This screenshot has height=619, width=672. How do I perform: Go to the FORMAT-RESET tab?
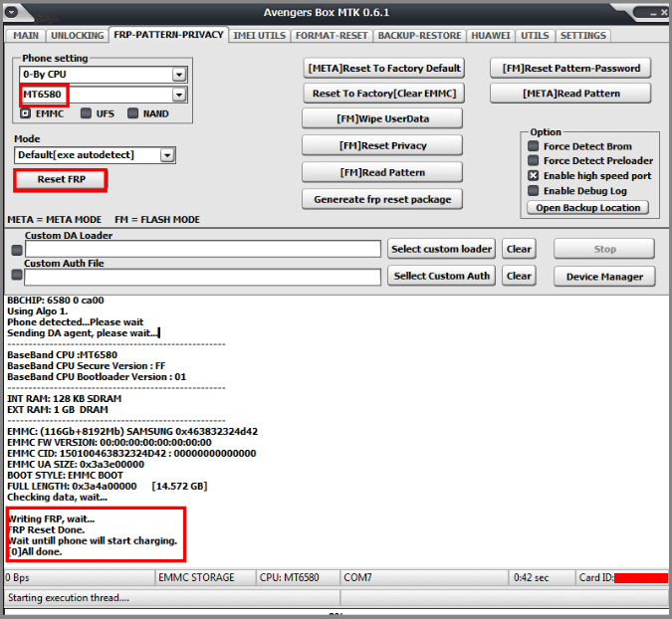(x=332, y=36)
